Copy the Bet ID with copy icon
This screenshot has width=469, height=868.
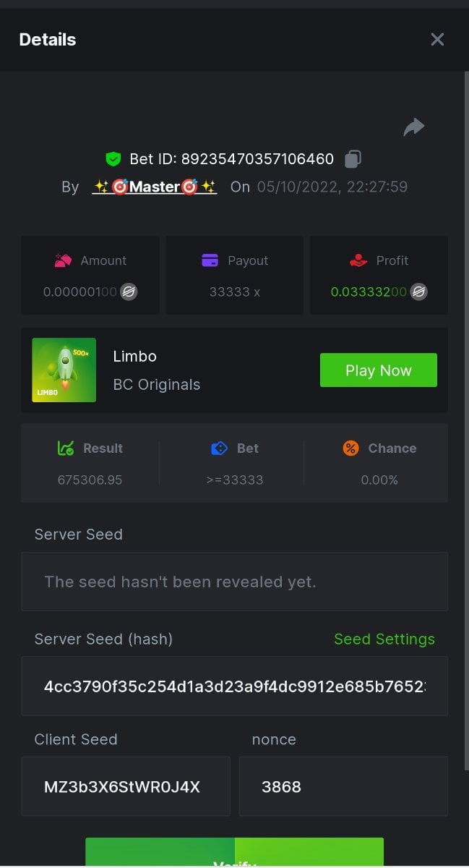[353, 158]
